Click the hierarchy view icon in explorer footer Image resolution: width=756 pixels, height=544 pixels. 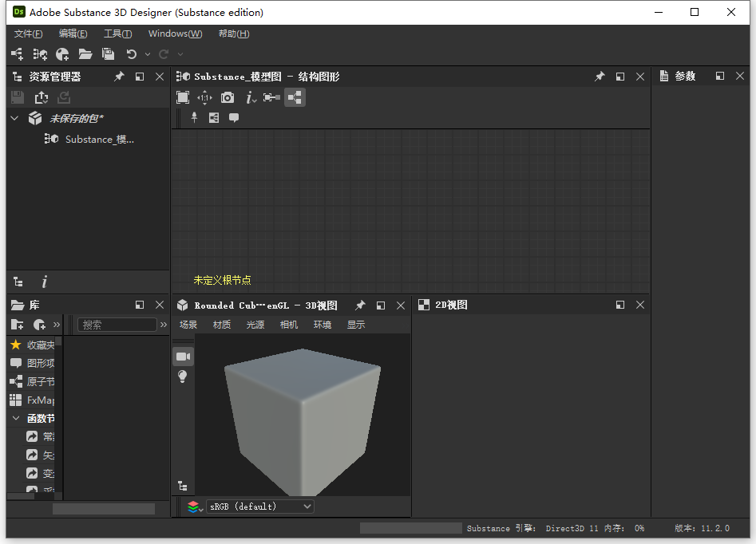coord(18,282)
